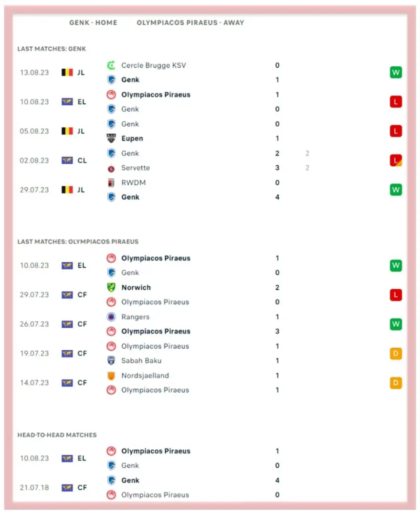Image resolution: width=420 pixels, height=516 pixels.
Task: Click the Rangers team logo
Action: click(x=111, y=317)
